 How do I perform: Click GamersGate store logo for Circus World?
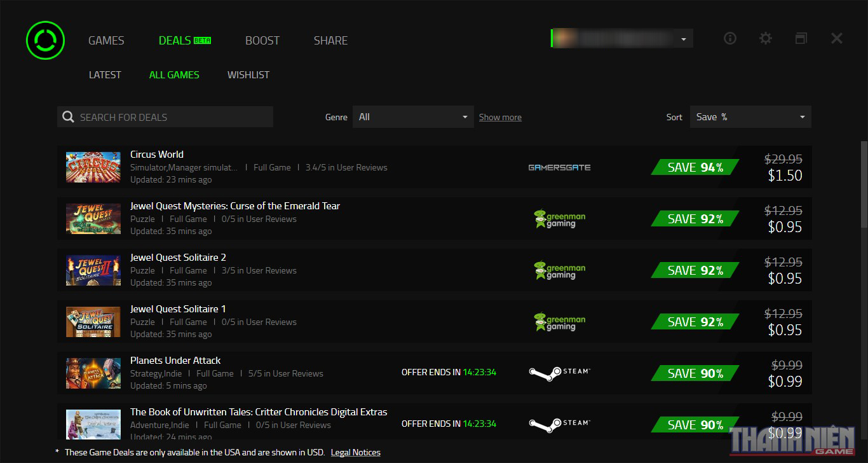(x=559, y=167)
